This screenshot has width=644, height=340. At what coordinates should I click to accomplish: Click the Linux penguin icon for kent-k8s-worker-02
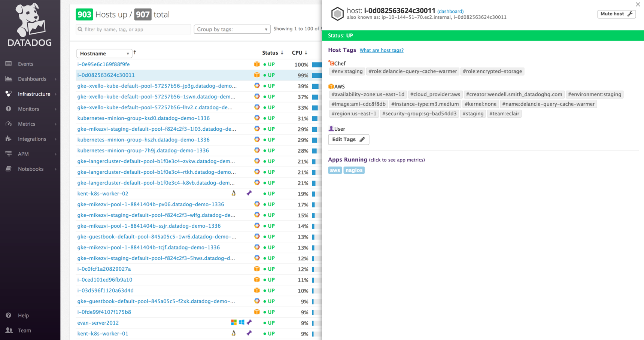tap(234, 194)
